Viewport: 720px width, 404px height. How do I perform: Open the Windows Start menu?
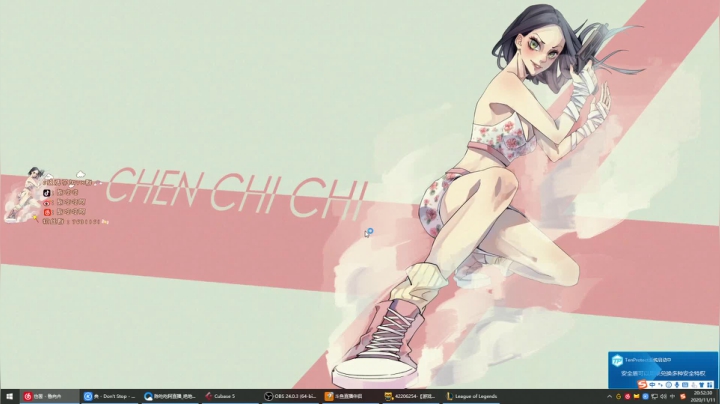pos(9,396)
